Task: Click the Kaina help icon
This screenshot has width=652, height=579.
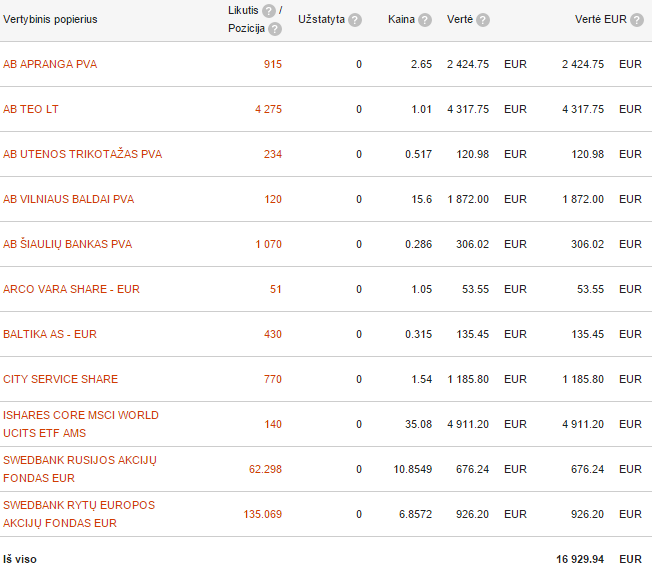Action: pos(425,20)
